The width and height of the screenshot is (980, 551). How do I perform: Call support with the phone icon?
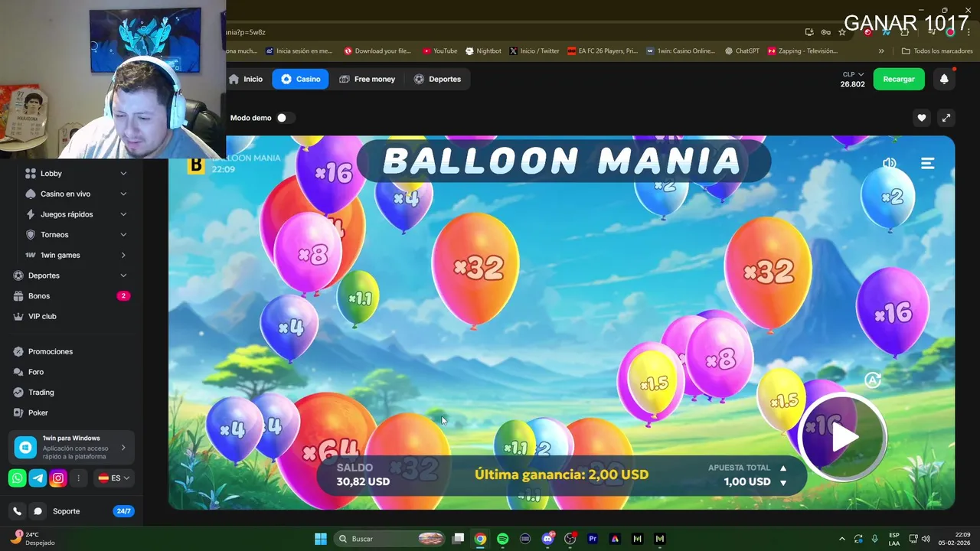coord(17,511)
